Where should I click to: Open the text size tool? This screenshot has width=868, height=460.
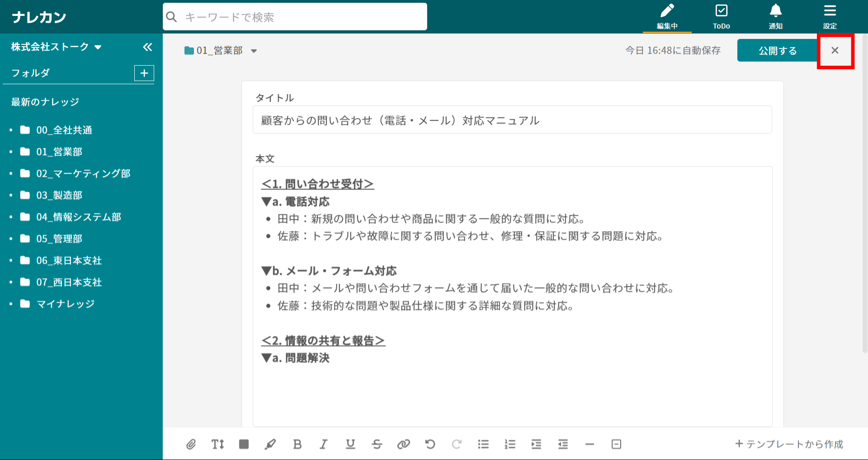217,444
